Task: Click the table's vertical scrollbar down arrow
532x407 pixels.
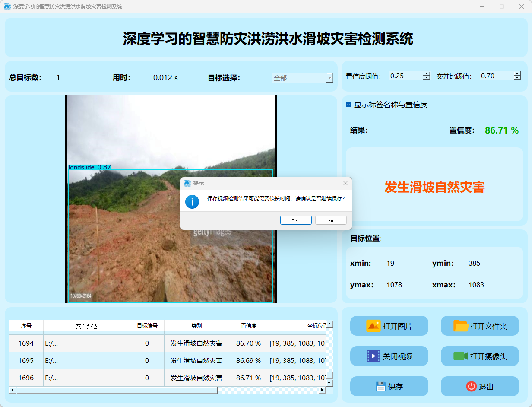Action: tap(329, 382)
